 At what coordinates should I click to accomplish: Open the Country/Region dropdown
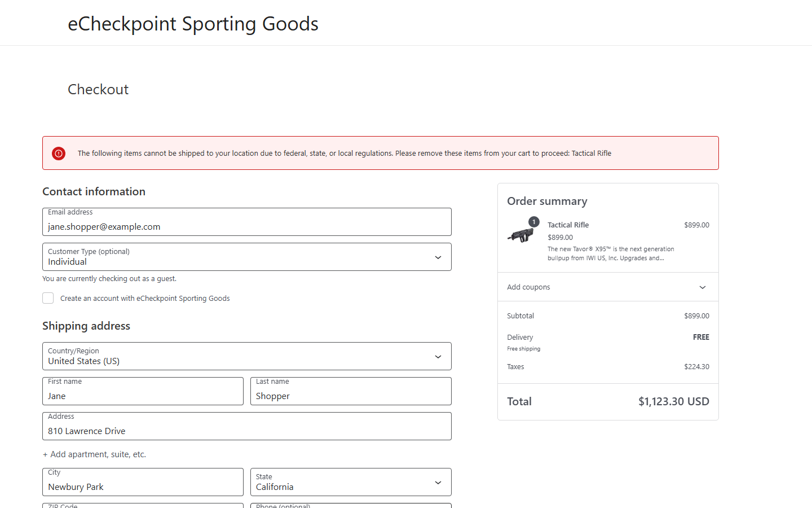click(x=247, y=356)
